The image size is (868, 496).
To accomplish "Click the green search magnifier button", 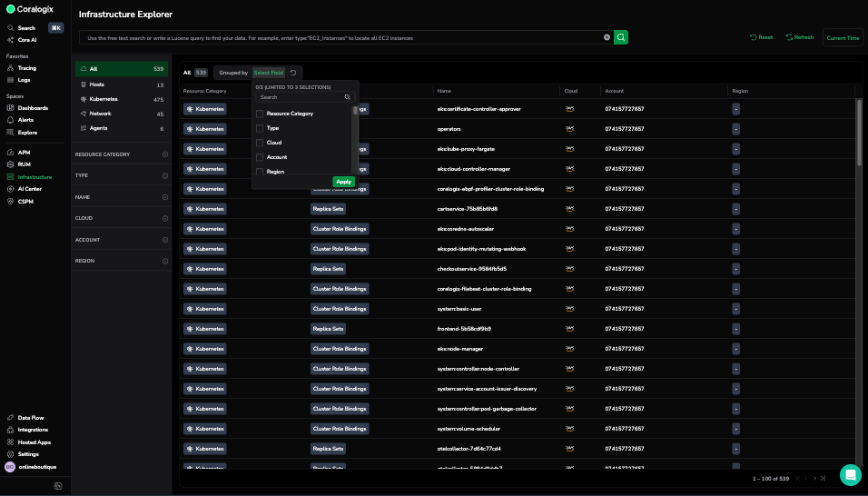I will coord(621,37).
